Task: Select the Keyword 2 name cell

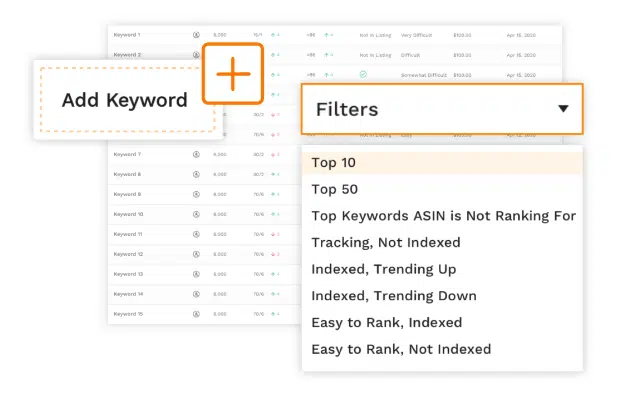Action: [x=127, y=55]
